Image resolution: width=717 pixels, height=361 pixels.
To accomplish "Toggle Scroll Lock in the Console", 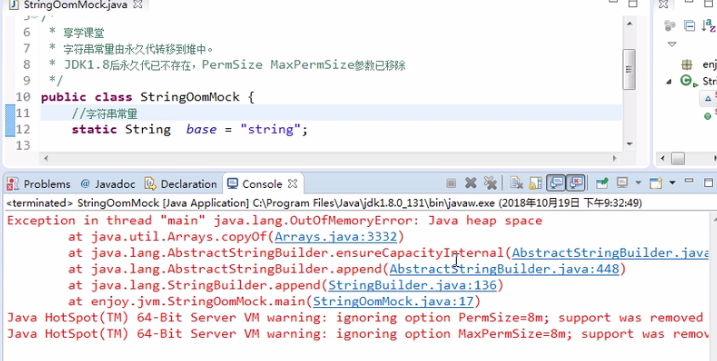I will (x=535, y=183).
